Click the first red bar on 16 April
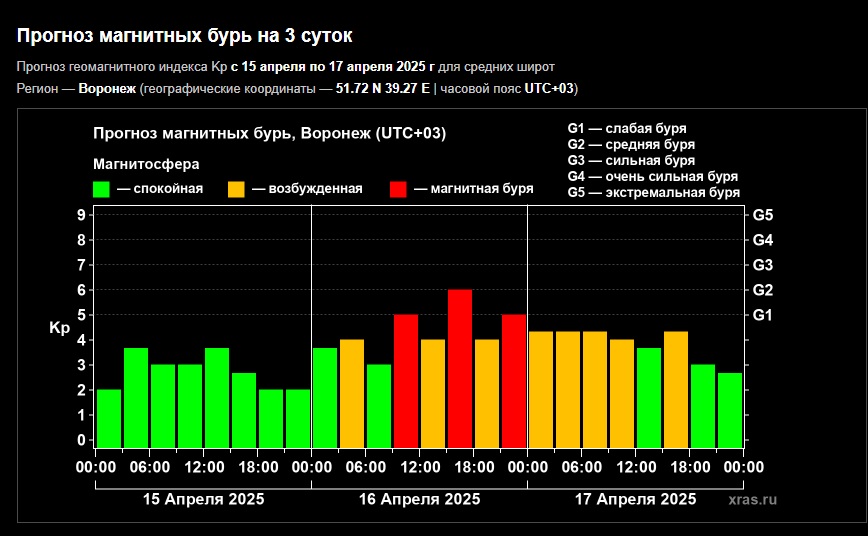The width and height of the screenshot is (868, 536). [x=406, y=380]
